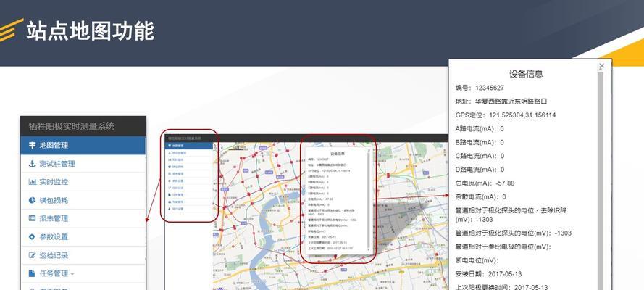
Task: Click the pie chart icon beside 镁包损耗
Action: pos(32,200)
